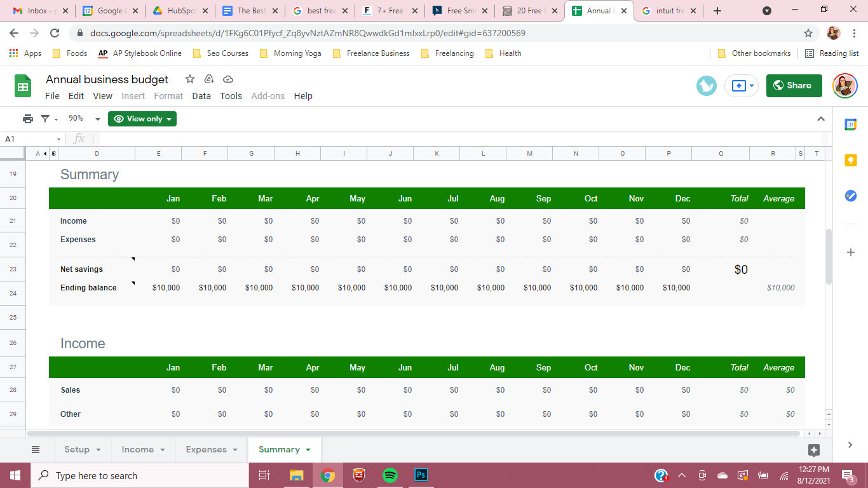Open the Income sheet tab menu arrow
Screen dimensions: 868x488
tap(163, 450)
